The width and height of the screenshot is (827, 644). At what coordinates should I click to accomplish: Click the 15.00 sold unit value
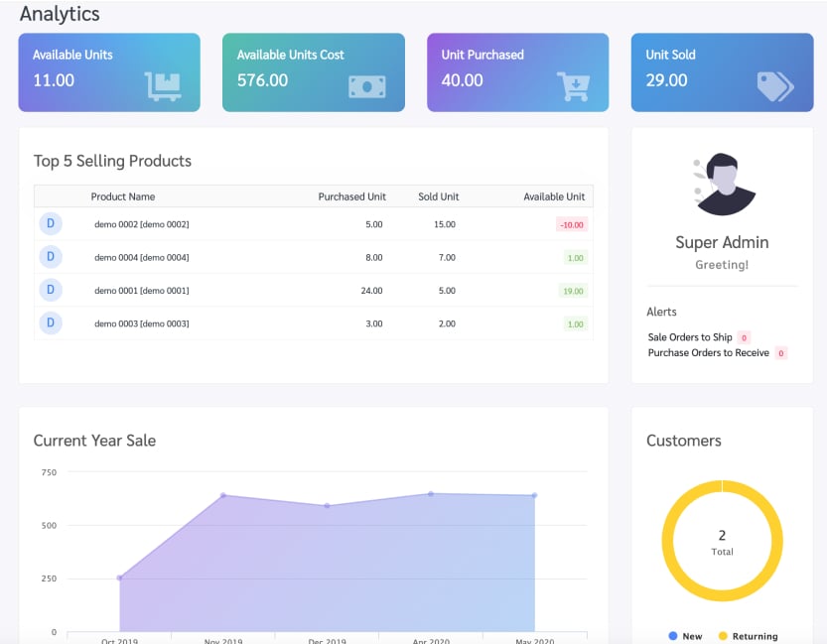click(x=445, y=224)
